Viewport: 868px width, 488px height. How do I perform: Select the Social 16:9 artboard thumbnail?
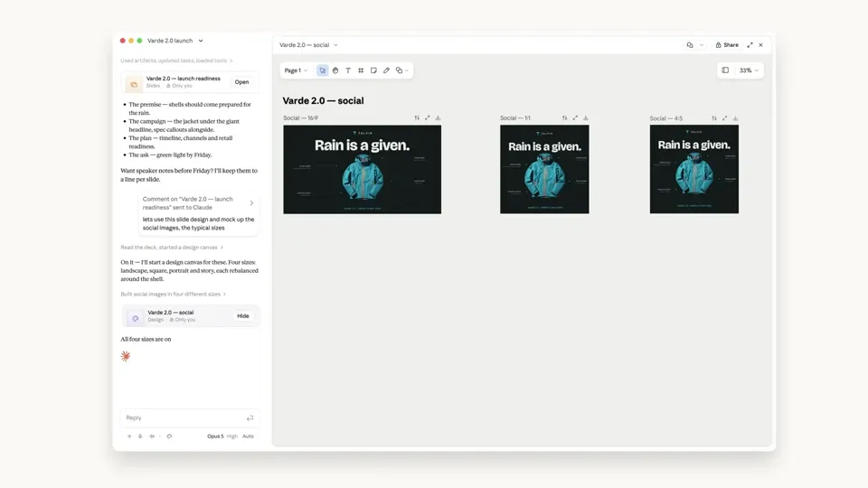click(x=362, y=169)
